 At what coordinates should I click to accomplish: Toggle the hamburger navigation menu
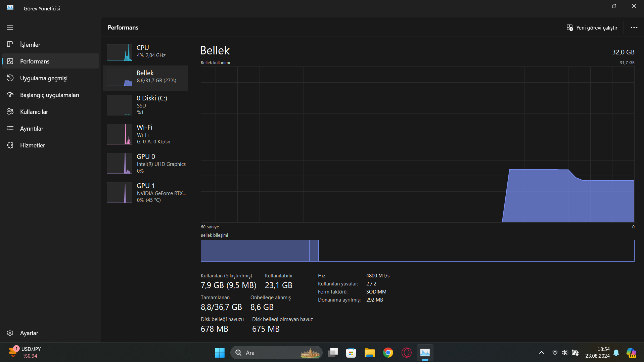point(10,28)
